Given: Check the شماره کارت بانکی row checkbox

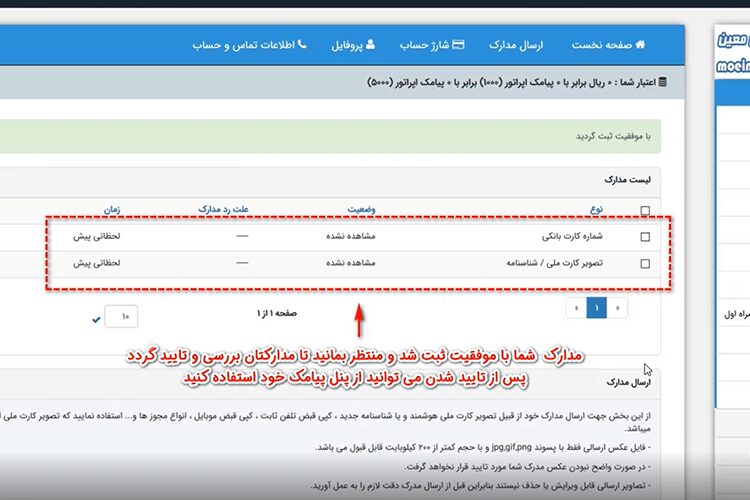Looking at the screenshot, I should pos(645,237).
